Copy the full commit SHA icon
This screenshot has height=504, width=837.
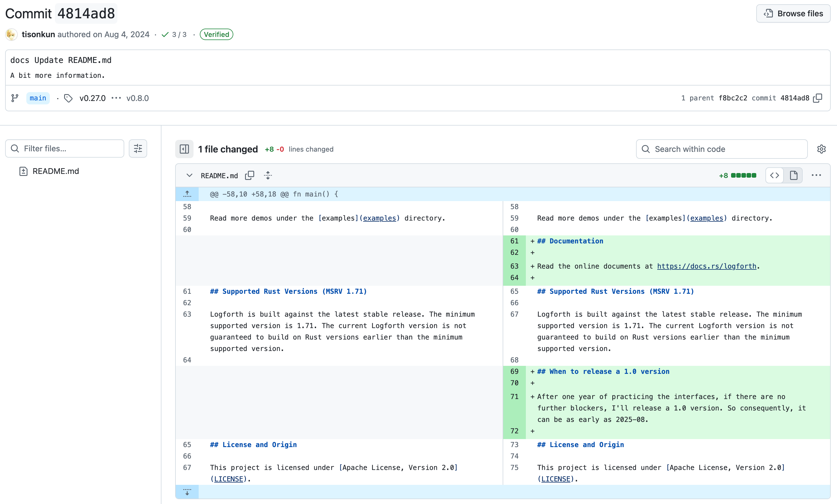818,98
